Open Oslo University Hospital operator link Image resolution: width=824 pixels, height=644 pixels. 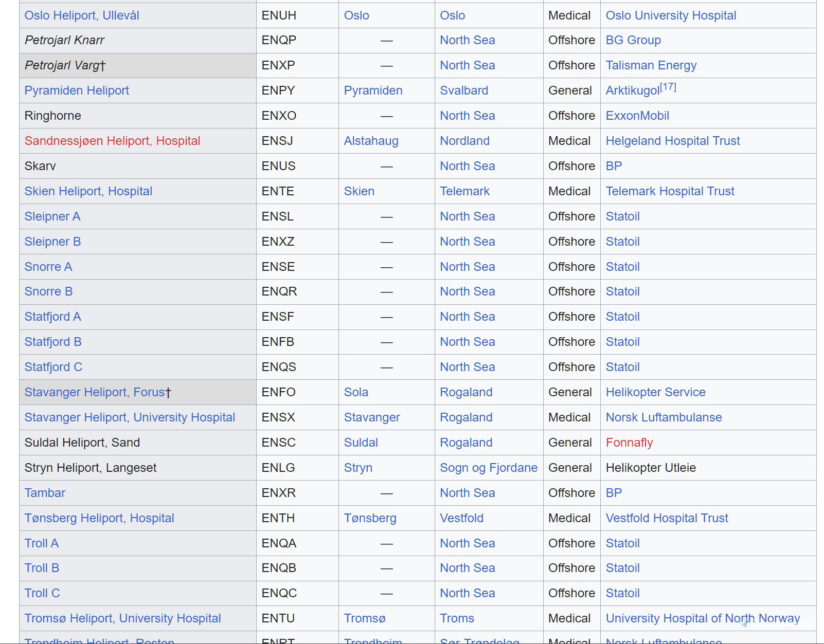tap(671, 15)
